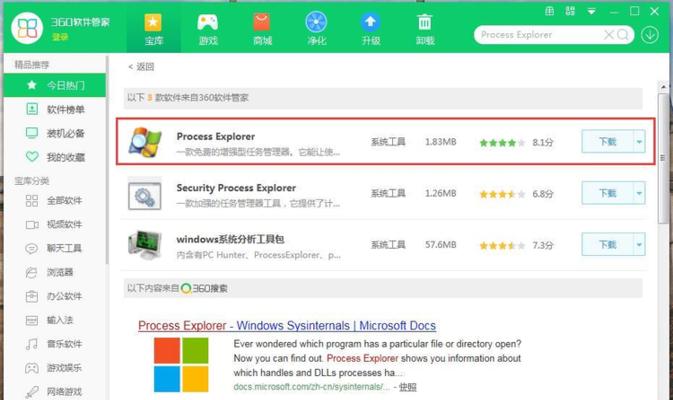Click the windows系统分析工具包 app icon
This screenshot has width=673, height=400.
click(x=145, y=245)
